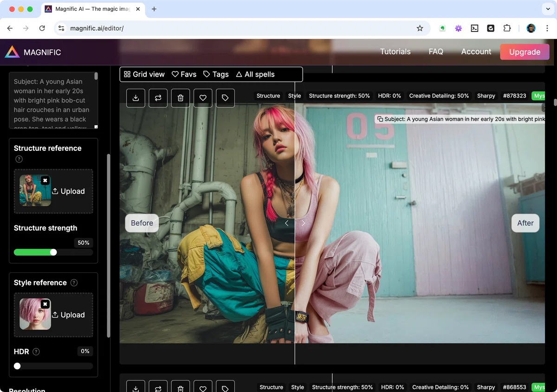Image resolution: width=557 pixels, height=392 pixels.
Task: Copy the prompt text via copy icon
Action: [x=380, y=119]
